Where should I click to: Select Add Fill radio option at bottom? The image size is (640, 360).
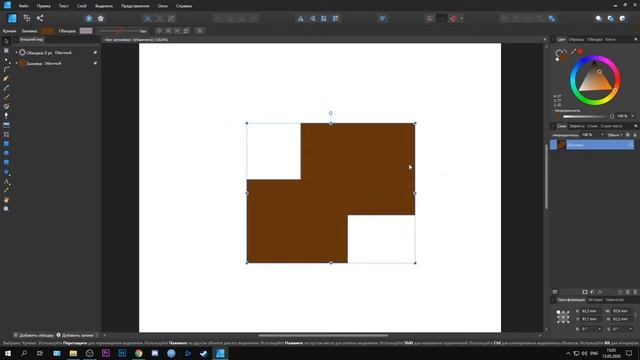75,335
